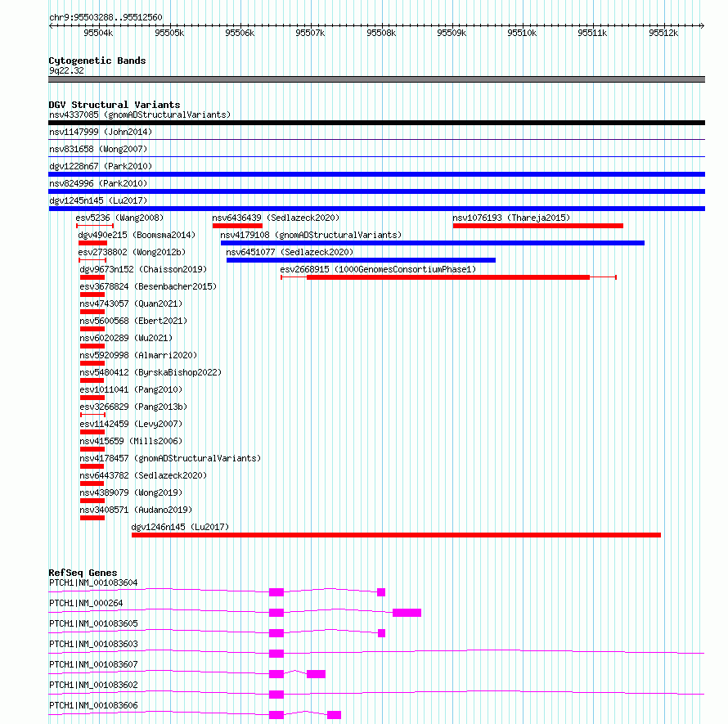Image resolution: width=728 pixels, height=724 pixels.
Task: Click second magenta exon of NM_001083607
Action: pos(317,674)
